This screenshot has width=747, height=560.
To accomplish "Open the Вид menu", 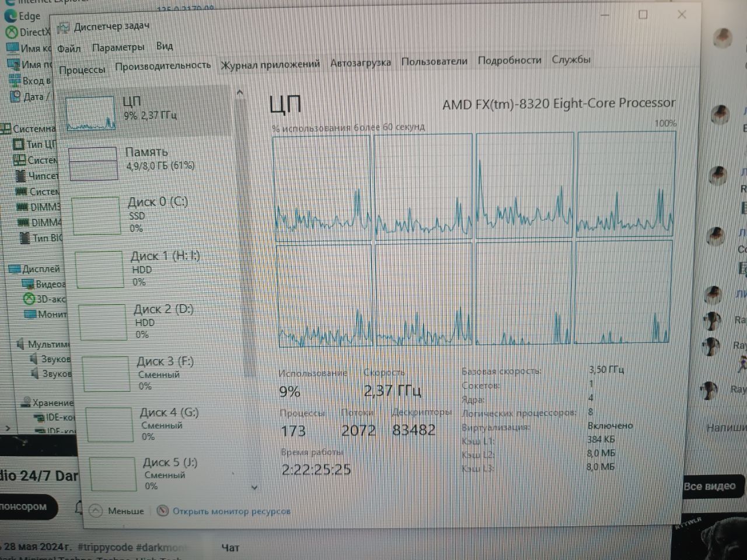I will click(165, 45).
